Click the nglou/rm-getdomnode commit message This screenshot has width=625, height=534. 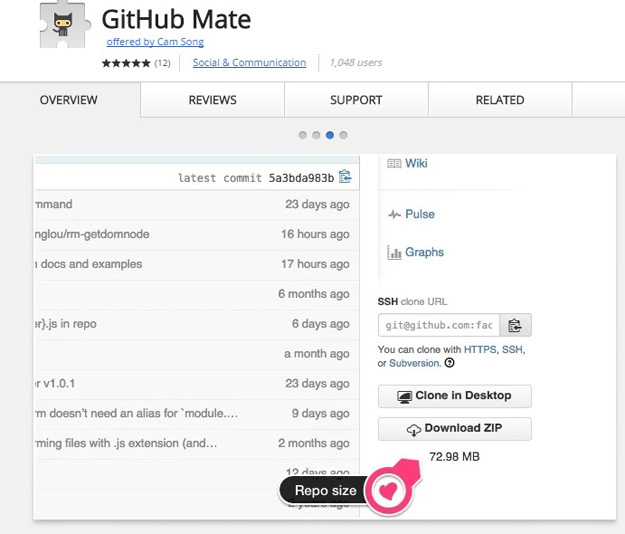92,234
